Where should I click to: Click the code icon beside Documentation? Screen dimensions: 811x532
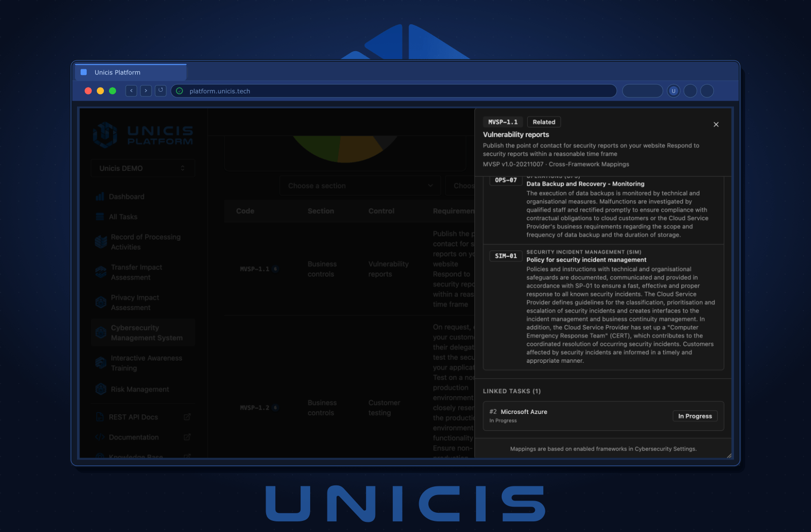(x=100, y=437)
